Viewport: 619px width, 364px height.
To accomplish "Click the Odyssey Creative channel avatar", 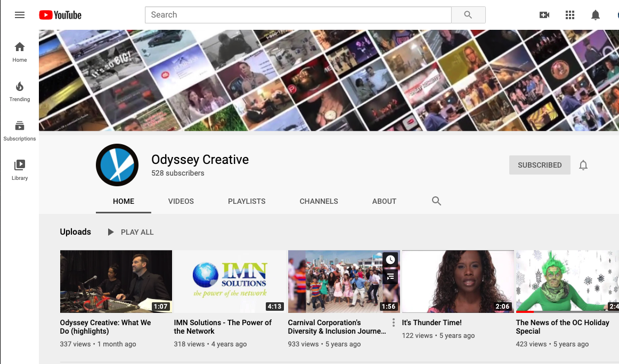I will 117,165.
